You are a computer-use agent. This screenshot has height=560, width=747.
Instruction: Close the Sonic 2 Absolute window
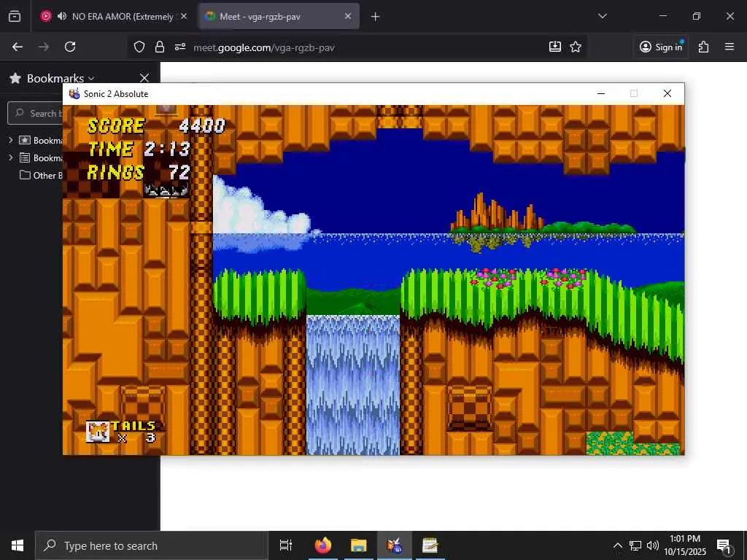[667, 94]
